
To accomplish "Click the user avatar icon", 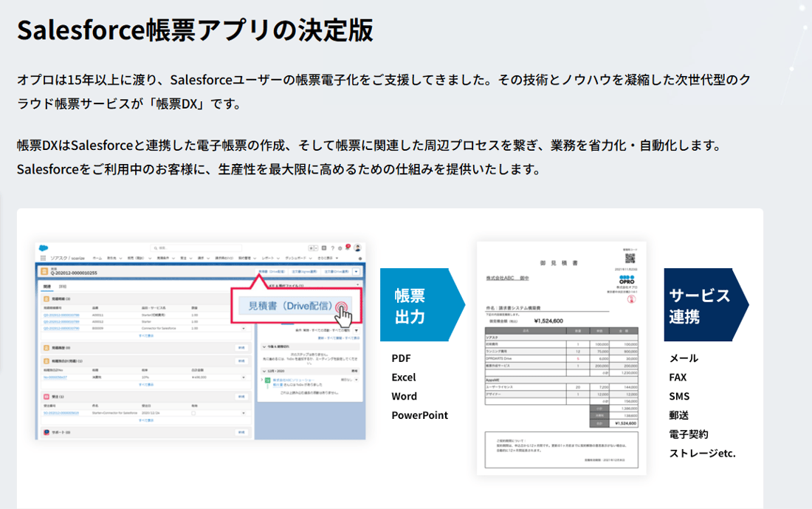I will click(x=357, y=247).
